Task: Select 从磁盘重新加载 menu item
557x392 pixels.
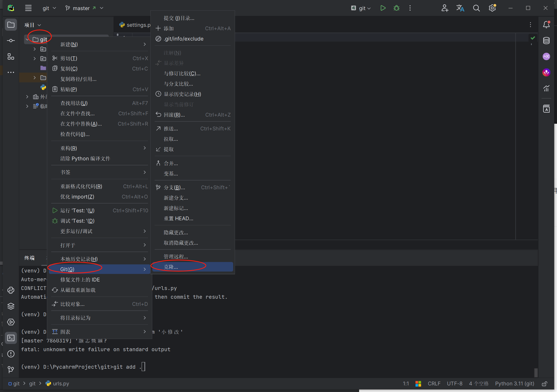Action: coord(99,290)
